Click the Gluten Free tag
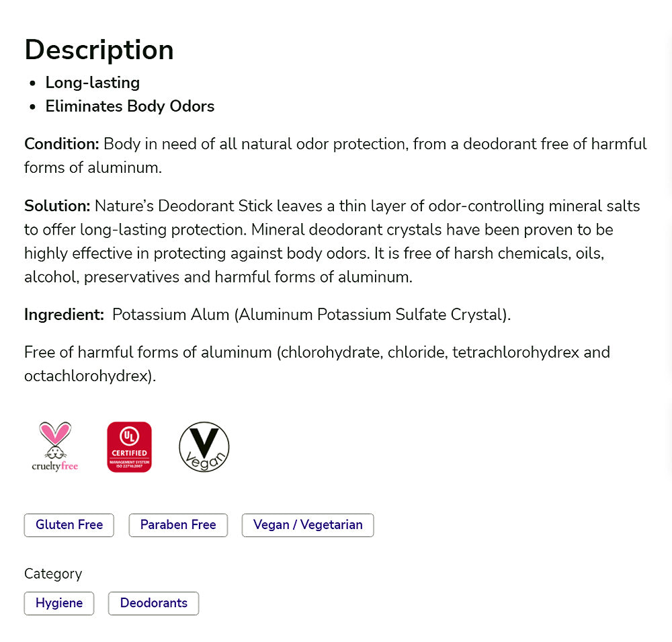The image size is (672, 642). click(x=69, y=525)
